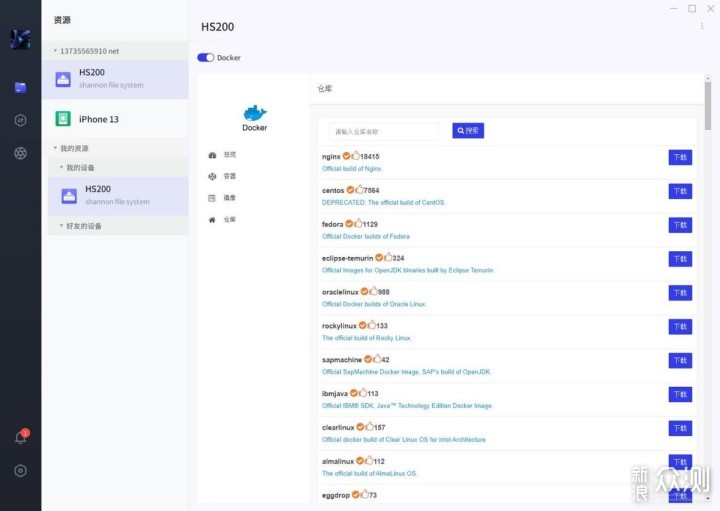Open the hexagon apps icon in sidebar
This screenshot has width=720, height=511.
click(20, 120)
